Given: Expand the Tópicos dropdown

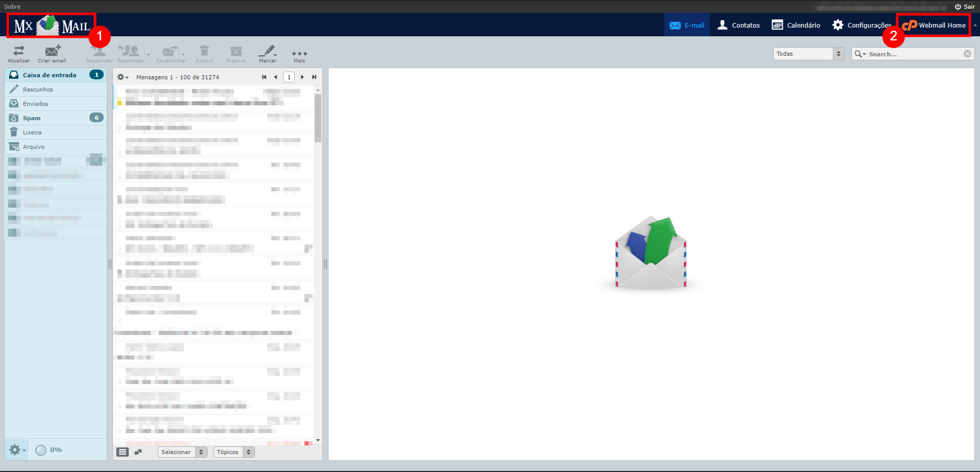Looking at the screenshot, I should pyautogui.click(x=234, y=452).
